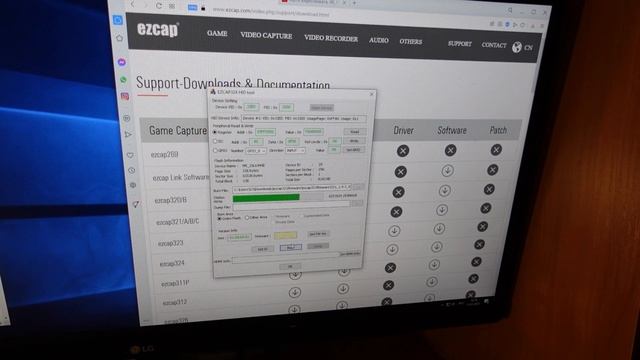640x360 pixels.
Task: Click the ezcap324 row name
Action: pyautogui.click(x=172, y=264)
